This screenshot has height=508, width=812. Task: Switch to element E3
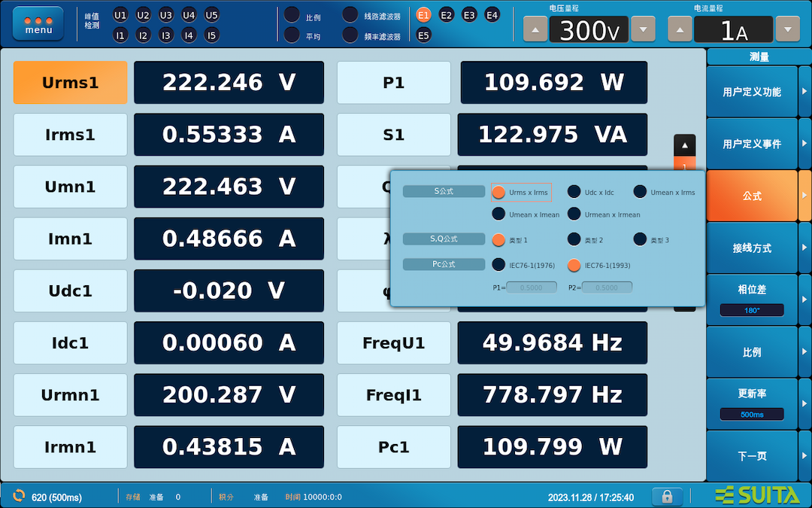point(469,15)
